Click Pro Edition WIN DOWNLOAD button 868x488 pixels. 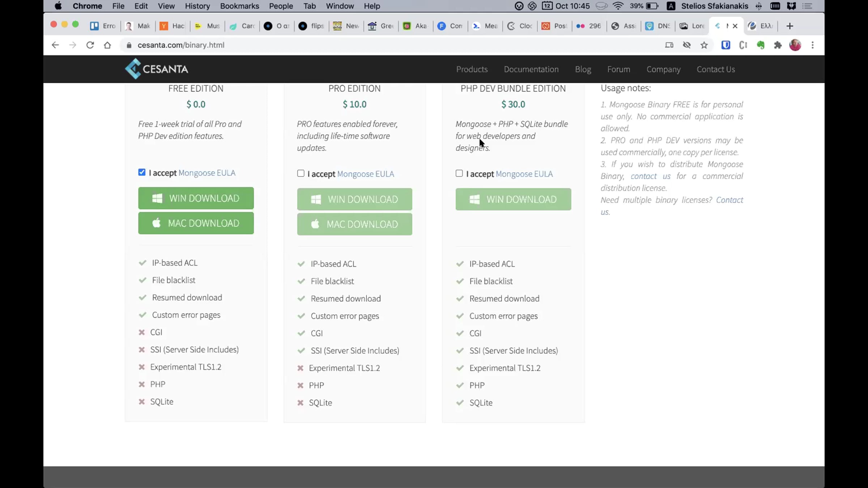355,199
